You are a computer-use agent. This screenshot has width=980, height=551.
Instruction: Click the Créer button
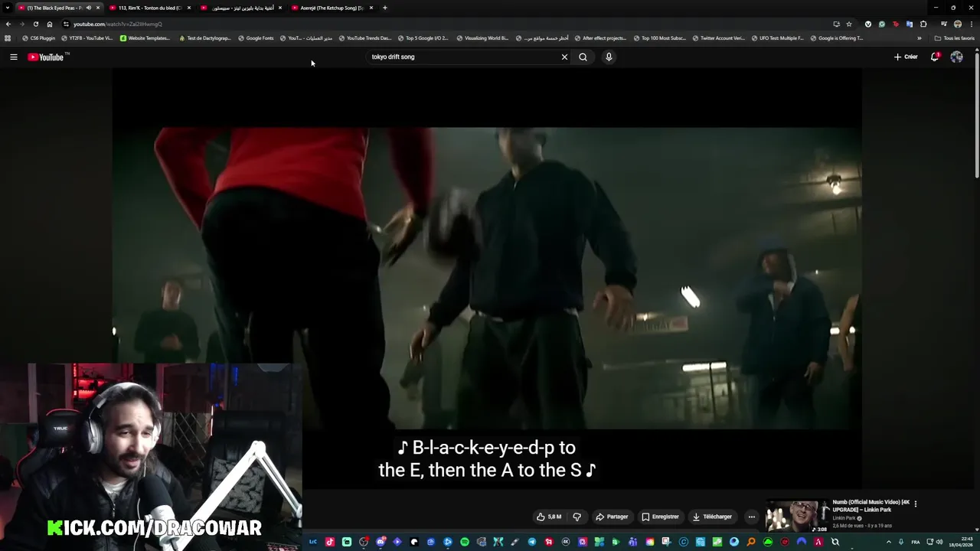click(x=906, y=57)
